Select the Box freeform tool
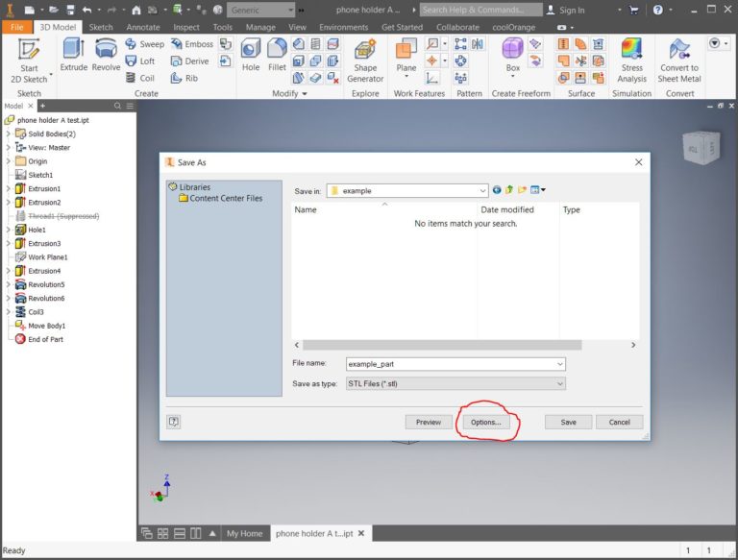This screenshot has height=560, width=738. point(513,51)
